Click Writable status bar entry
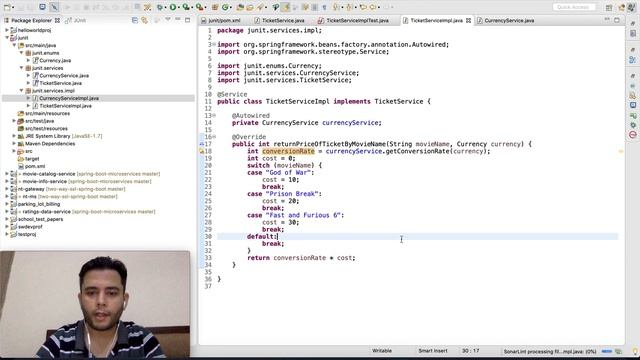Viewport: 640px width, 360px height. [382, 351]
